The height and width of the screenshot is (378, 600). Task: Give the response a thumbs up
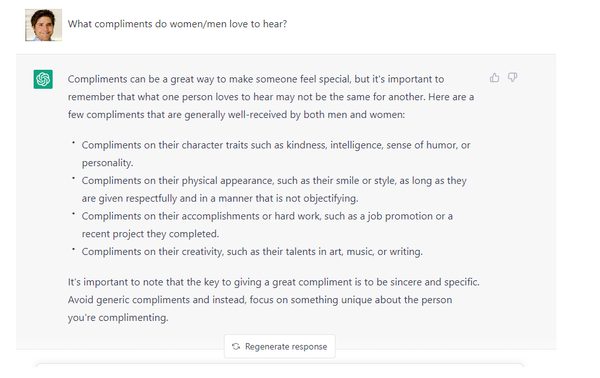(x=494, y=78)
